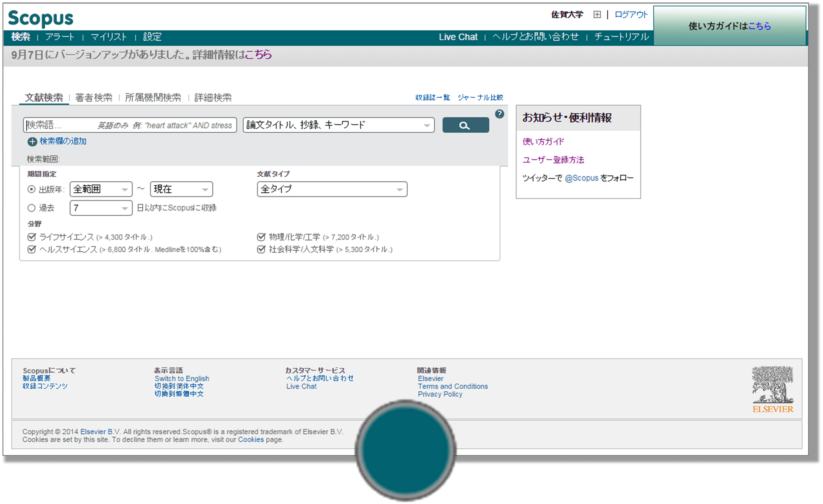The width and height of the screenshot is (823, 504).
Task: Click the 検索欄の追加 link
Action: point(63,141)
